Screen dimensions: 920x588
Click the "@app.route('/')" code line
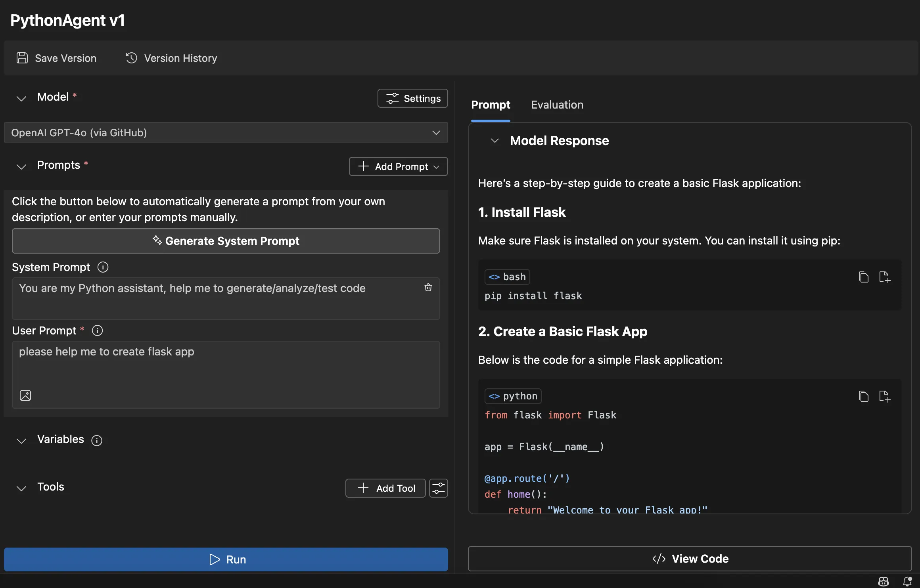tap(527, 479)
